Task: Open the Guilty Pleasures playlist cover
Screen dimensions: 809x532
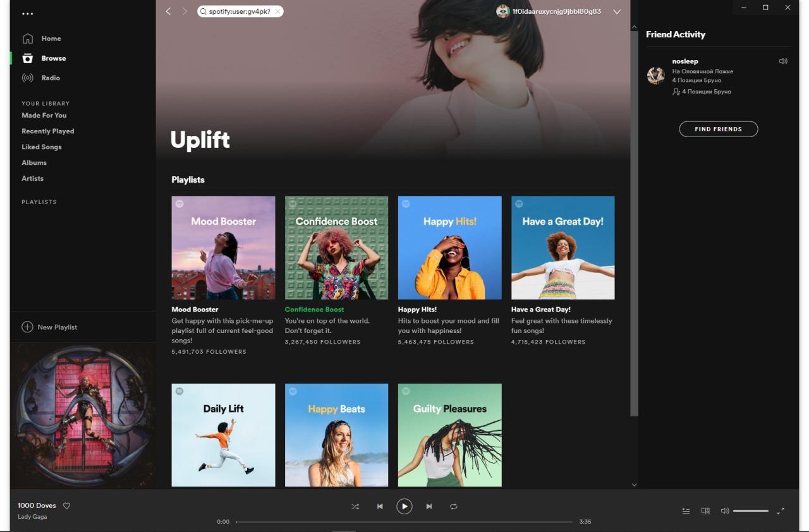Action: [x=449, y=435]
